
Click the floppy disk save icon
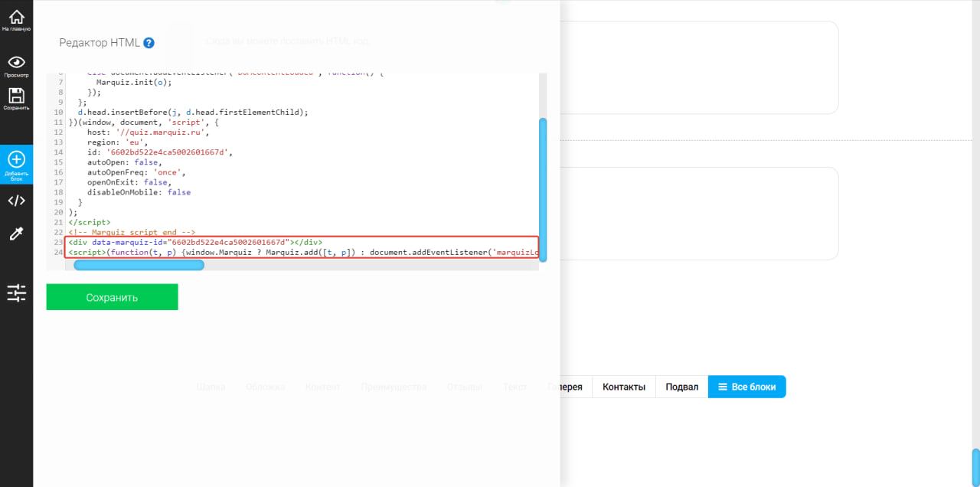pyautogui.click(x=16, y=96)
